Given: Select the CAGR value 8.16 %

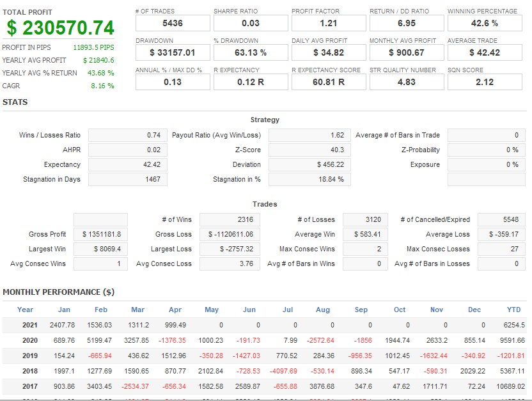Looking at the screenshot, I should (102, 86).
